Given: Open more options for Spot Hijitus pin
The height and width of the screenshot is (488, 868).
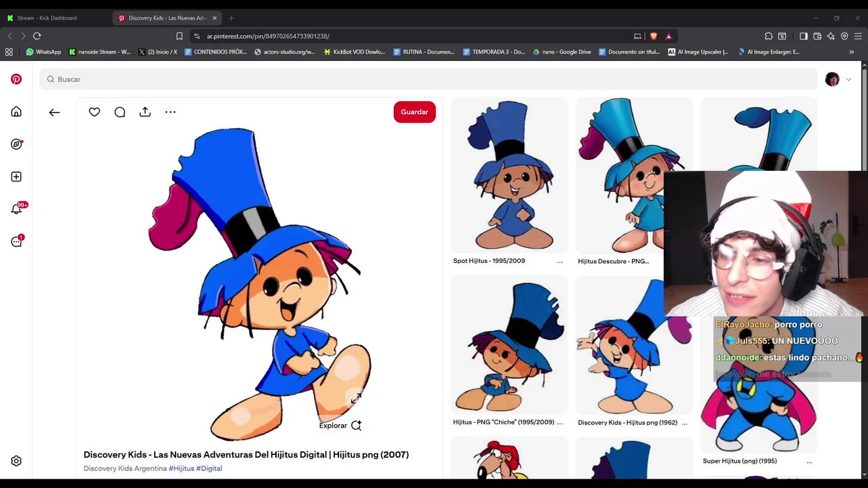Looking at the screenshot, I should (559, 262).
